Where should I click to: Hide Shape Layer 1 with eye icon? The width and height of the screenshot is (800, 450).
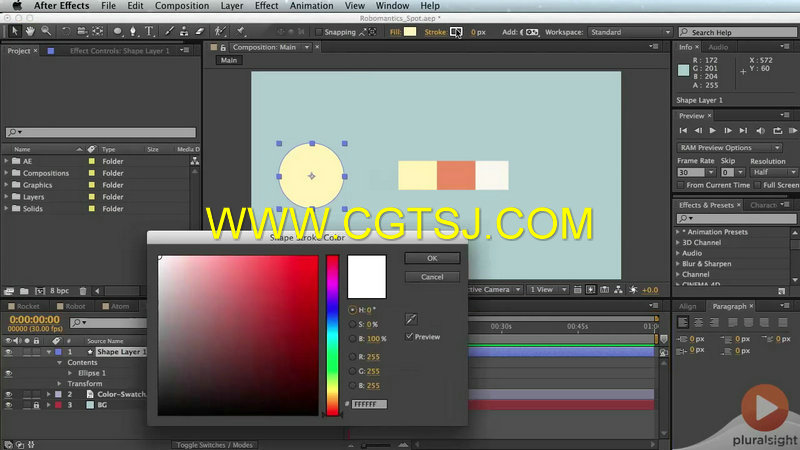tap(8, 352)
